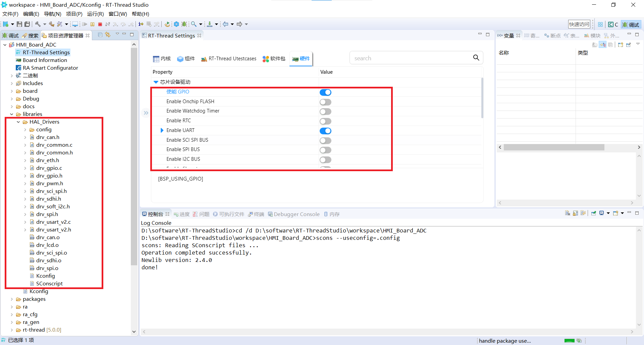644x345 pixels.
Task: Click Scroll Lock console icon
Action: click(x=575, y=213)
